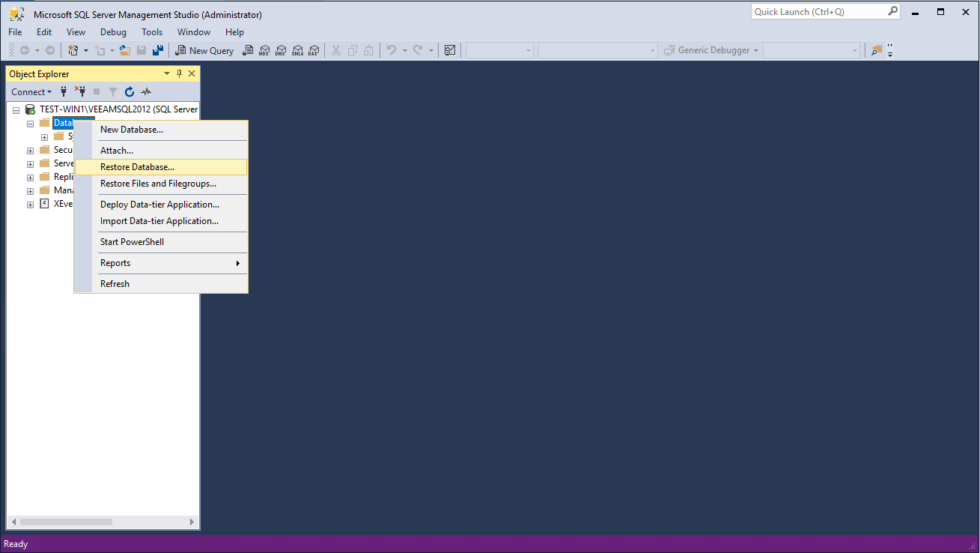Refresh Object Explorer via the circular arrow
Viewport: 980px width, 553px height.
(130, 91)
